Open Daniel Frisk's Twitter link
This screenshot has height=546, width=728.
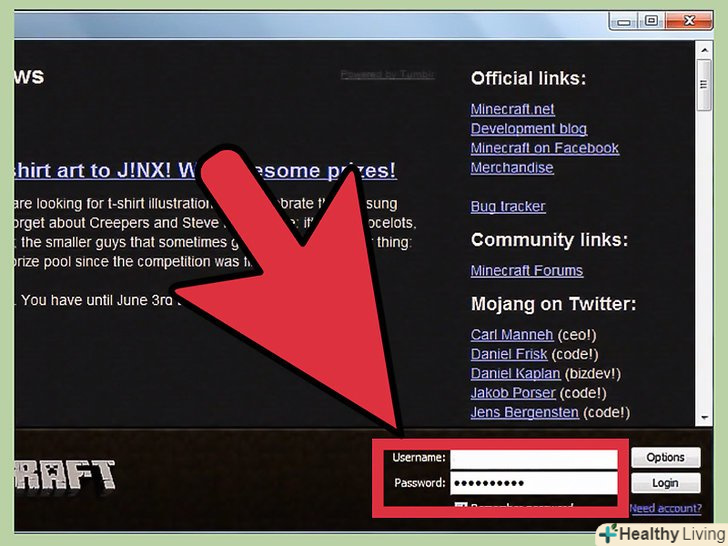509,354
